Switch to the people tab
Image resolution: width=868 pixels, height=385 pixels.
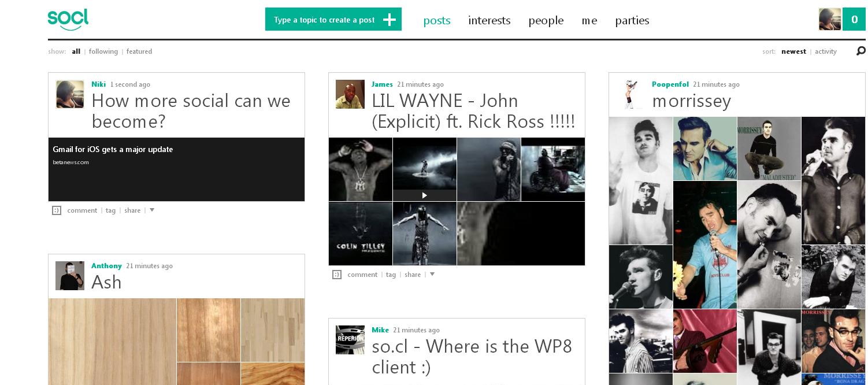pyautogui.click(x=546, y=20)
